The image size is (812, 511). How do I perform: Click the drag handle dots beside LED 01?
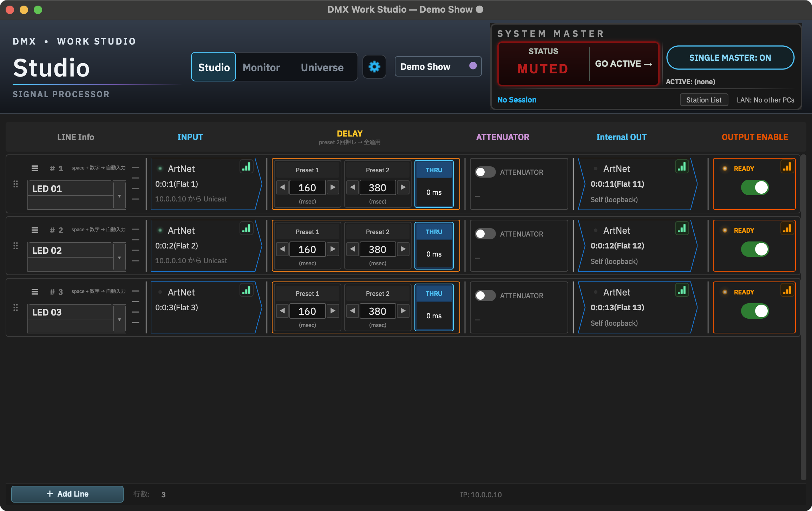click(x=15, y=184)
